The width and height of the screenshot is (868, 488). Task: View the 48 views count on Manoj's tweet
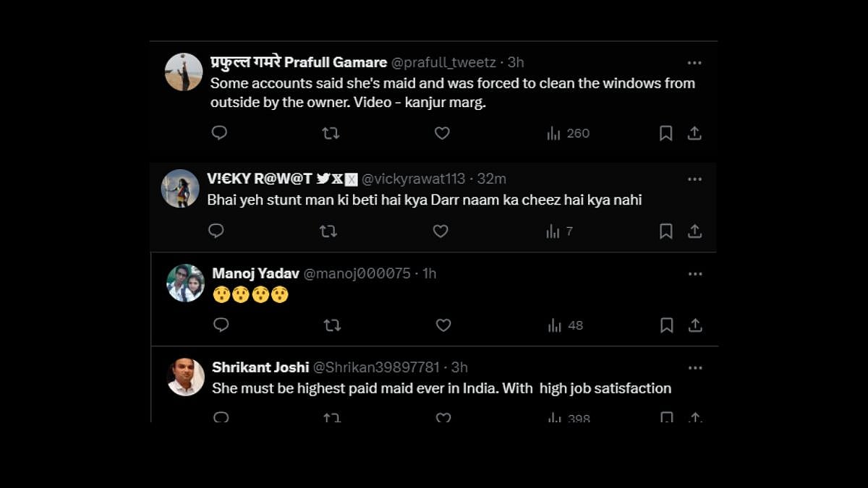point(566,325)
